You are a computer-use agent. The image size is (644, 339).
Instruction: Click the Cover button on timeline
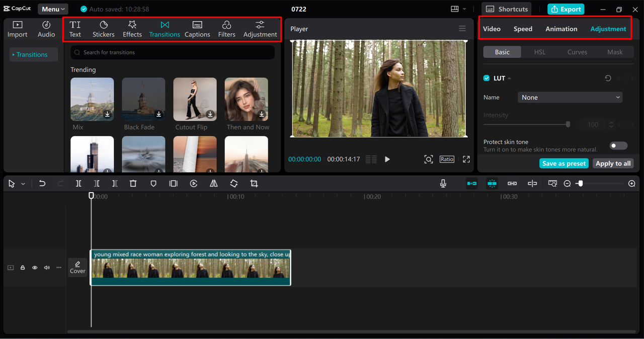coord(77,268)
